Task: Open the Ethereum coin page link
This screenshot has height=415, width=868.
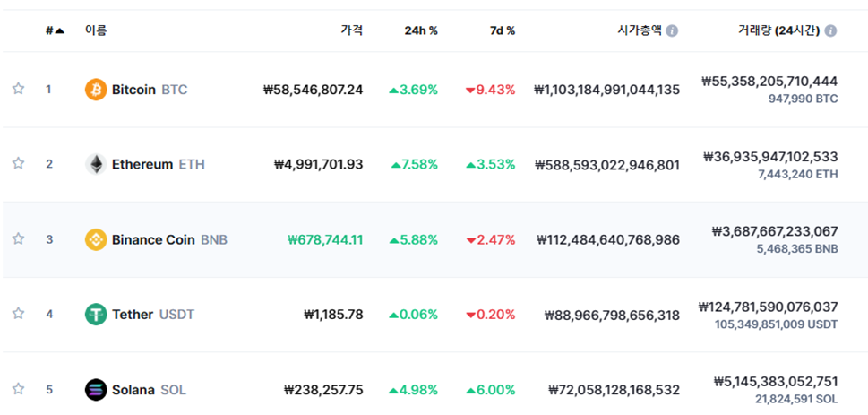Action: tap(142, 164)
